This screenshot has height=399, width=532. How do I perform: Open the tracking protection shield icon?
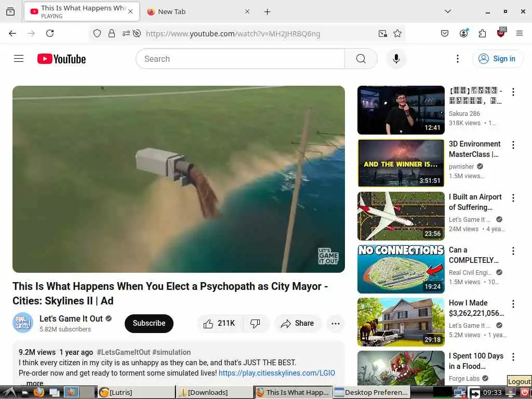(x=97, y=33)
